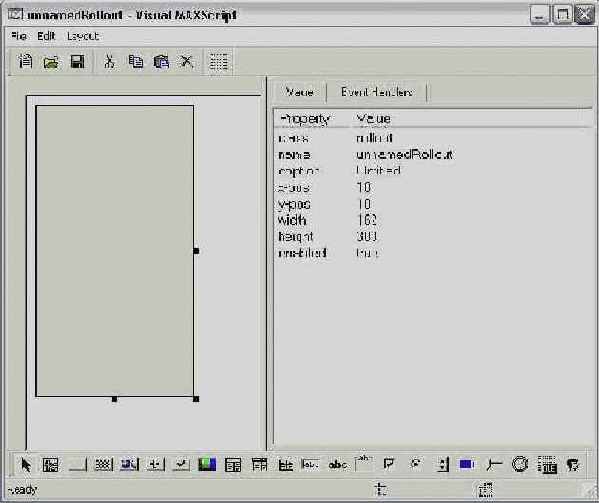Click the Untitled caption value cell

click(x=378, y=171)
